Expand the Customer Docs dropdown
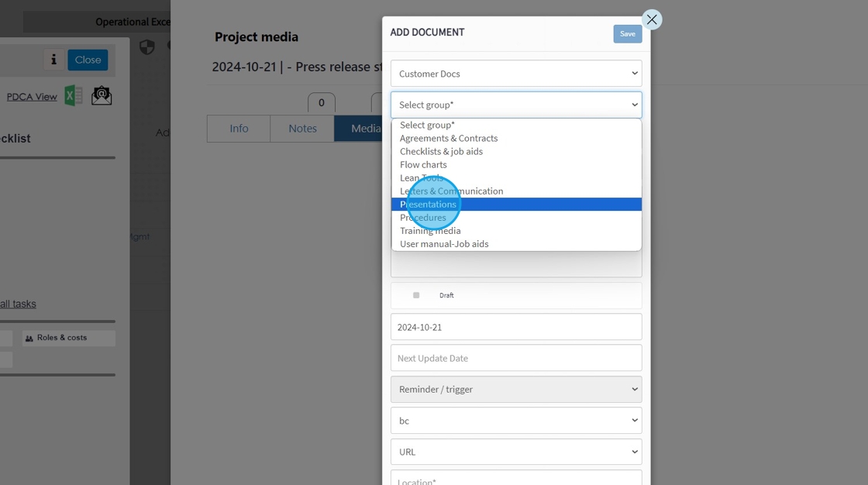This screenshot has width=868, height=485. pos(516,74)
